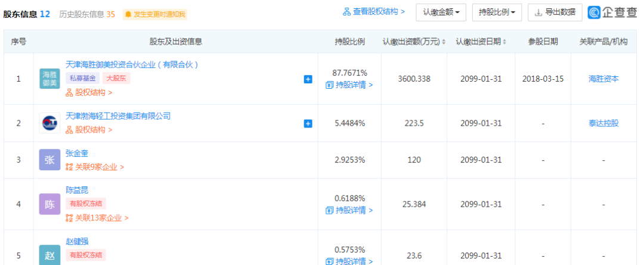The height and width of the screenshot is (265, 644).
Task: Select the 股东信息 tab
Action: 26,14
